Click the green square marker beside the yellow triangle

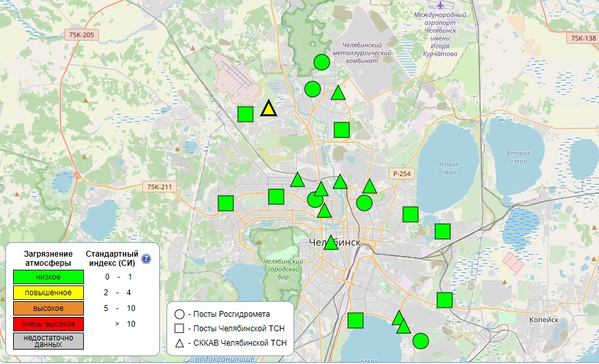(245, 114)
